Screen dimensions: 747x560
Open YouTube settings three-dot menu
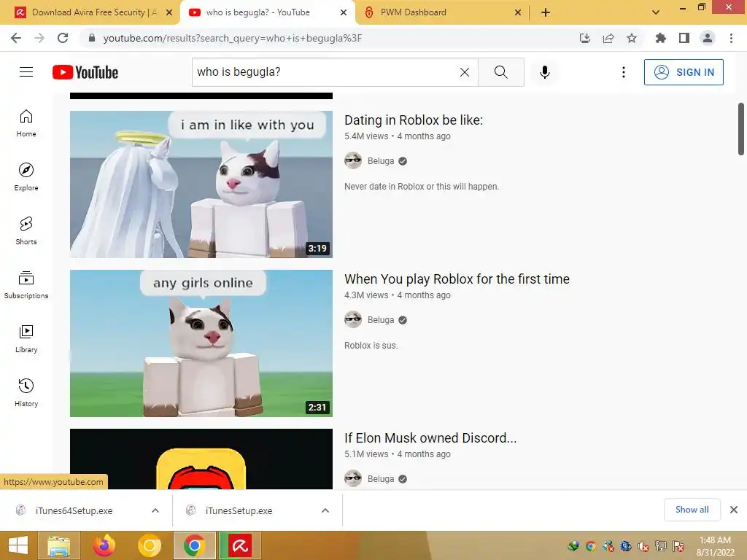pyautogui.click(x=623, y=72)
